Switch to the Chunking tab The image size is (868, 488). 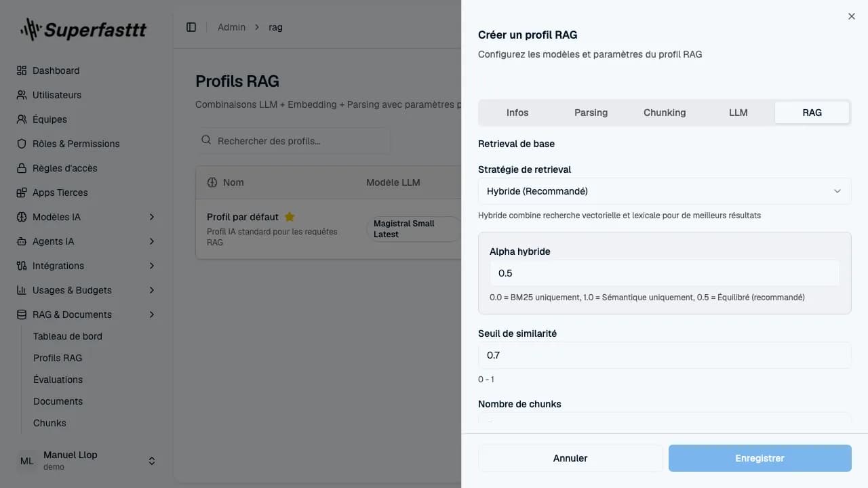pyautogui.click(x=665, y=113)
